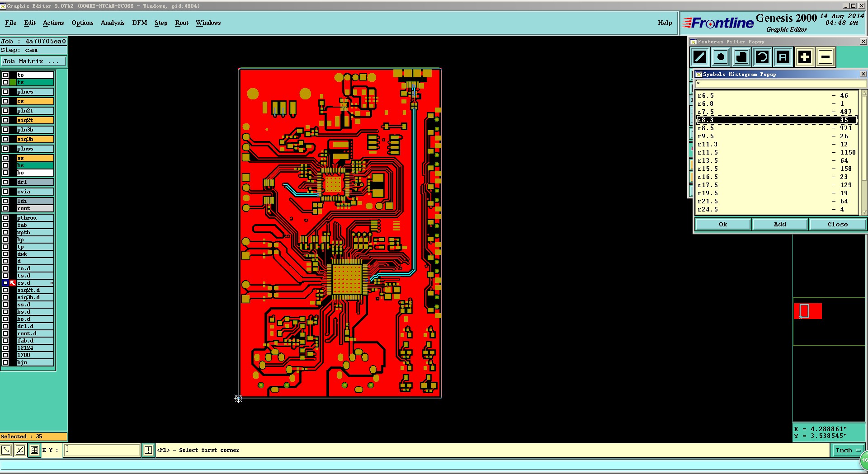
Task: Click the angle/length coordinate mode icon
Action: 20,450
